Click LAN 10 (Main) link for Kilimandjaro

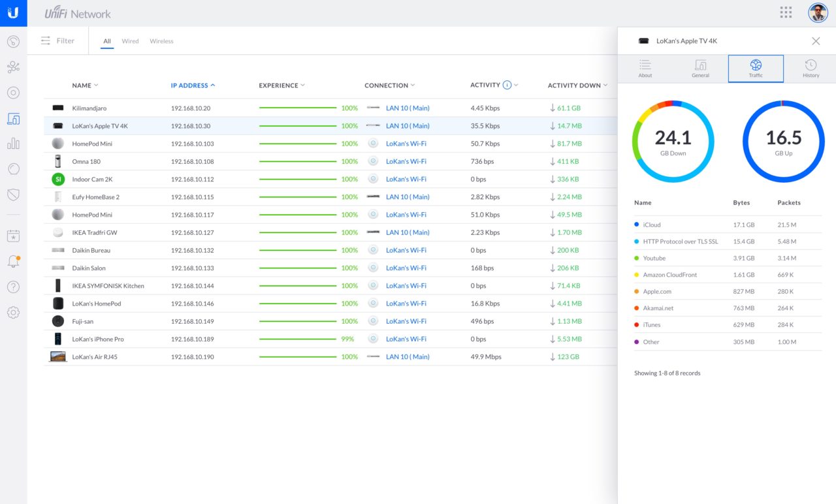(x=408, y=108)
